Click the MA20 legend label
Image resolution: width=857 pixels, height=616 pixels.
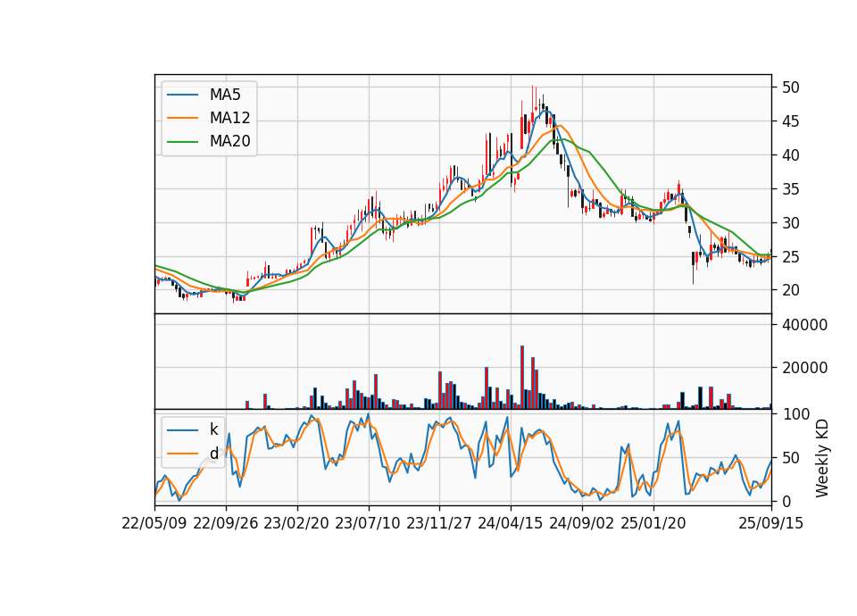pos(229,141)
